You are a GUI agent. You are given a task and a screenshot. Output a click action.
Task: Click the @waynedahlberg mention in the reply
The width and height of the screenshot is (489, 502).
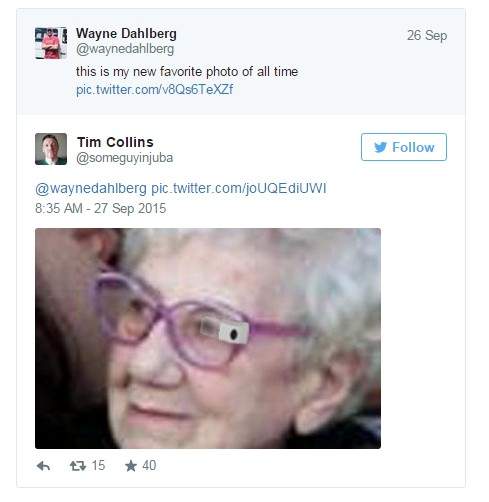pyautogui.click(x=91, y=188)
